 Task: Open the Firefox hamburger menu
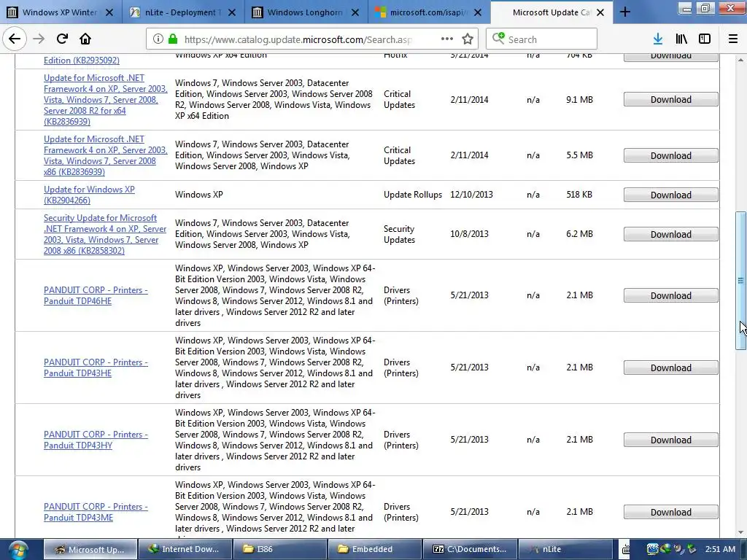[x=733, y=39]
